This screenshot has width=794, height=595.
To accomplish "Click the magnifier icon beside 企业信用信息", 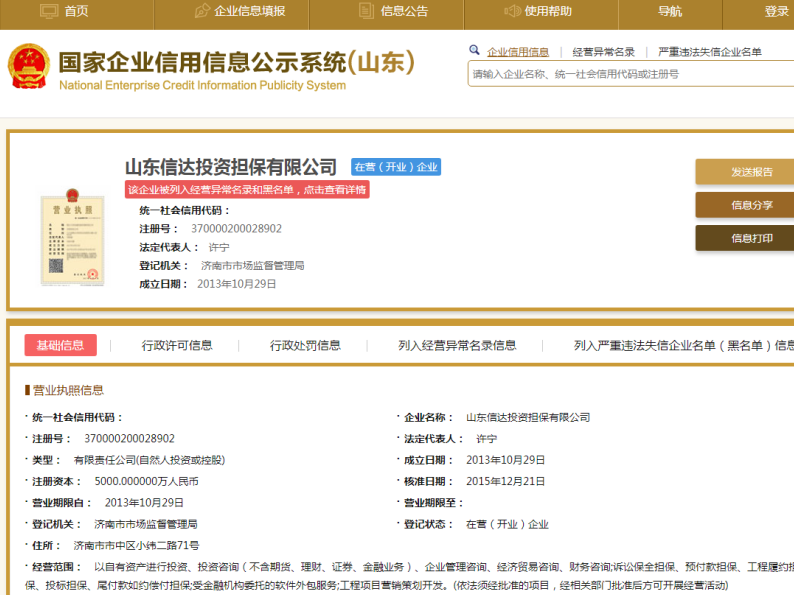I will 474,51.
